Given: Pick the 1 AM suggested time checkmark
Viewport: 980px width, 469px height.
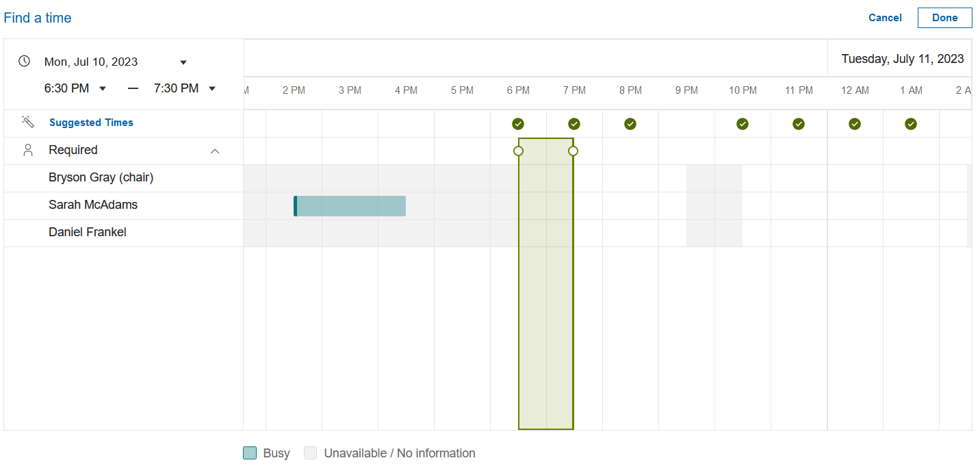Looking at the screenshot, I should click(x=911, y=124).
